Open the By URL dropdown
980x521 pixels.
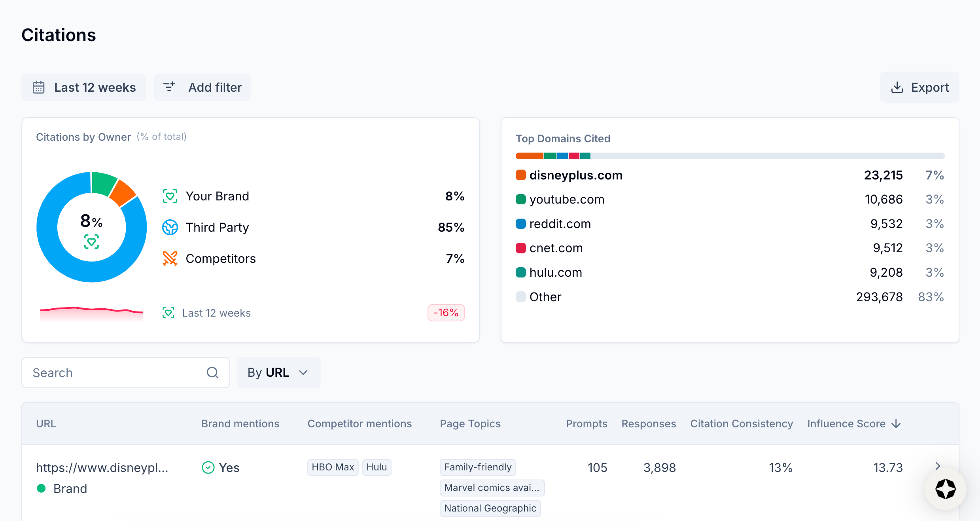278,373
